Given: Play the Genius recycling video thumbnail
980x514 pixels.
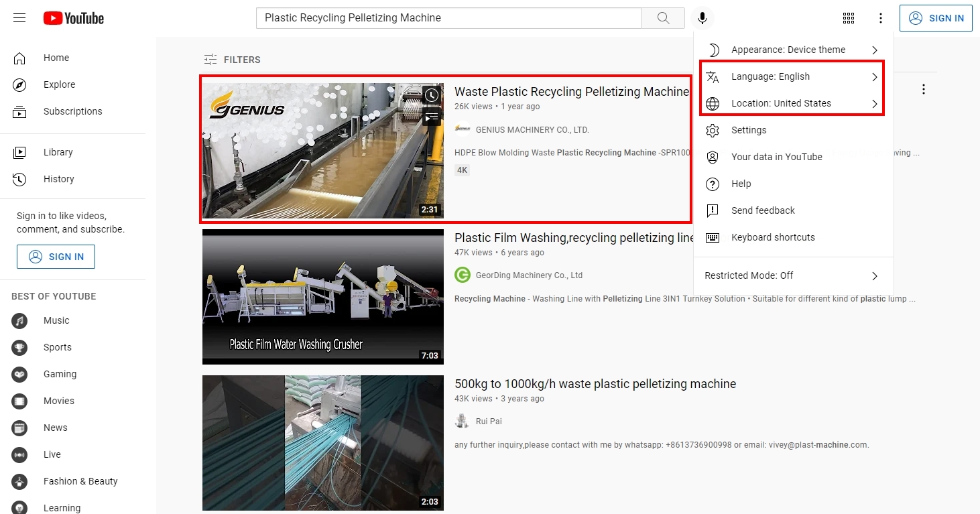Looking at the screenshot, I should (x=323, y=151).
